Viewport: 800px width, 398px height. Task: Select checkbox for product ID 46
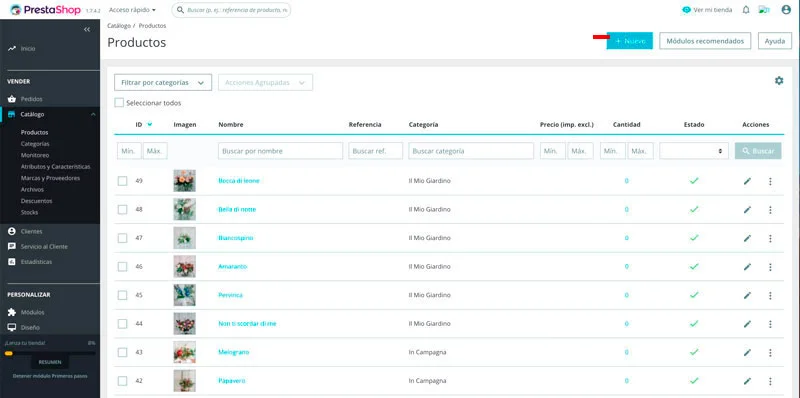tap(122, 266)
